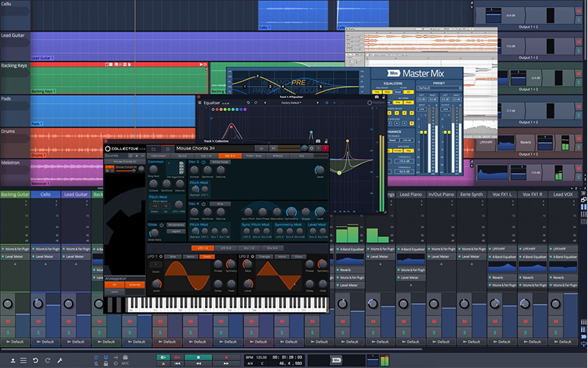Click Reverb plugin on Vox FX1 L channel

502,277
